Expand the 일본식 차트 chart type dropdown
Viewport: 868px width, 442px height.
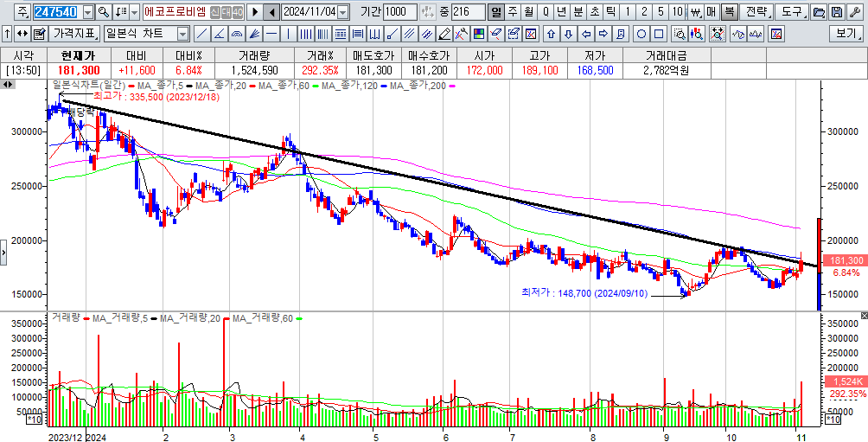182,34
